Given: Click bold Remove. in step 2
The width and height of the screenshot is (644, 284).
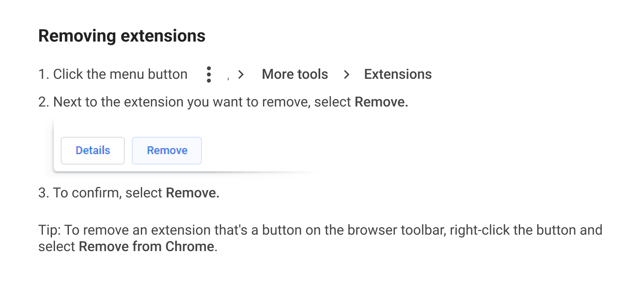Looking at the screenshot, I should coord(381,102).
